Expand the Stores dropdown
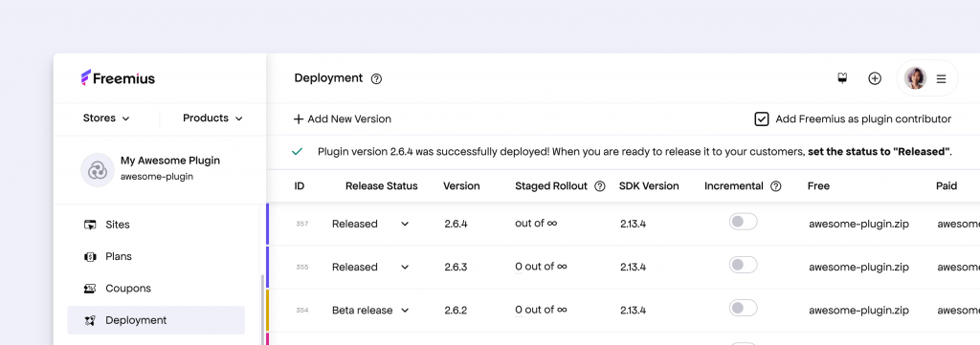 106,118
